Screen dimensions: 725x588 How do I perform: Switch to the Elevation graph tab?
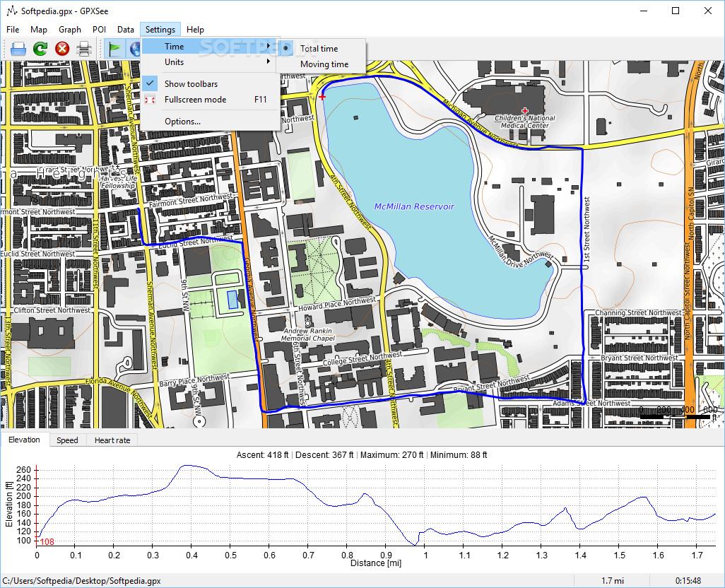[24, 440]
